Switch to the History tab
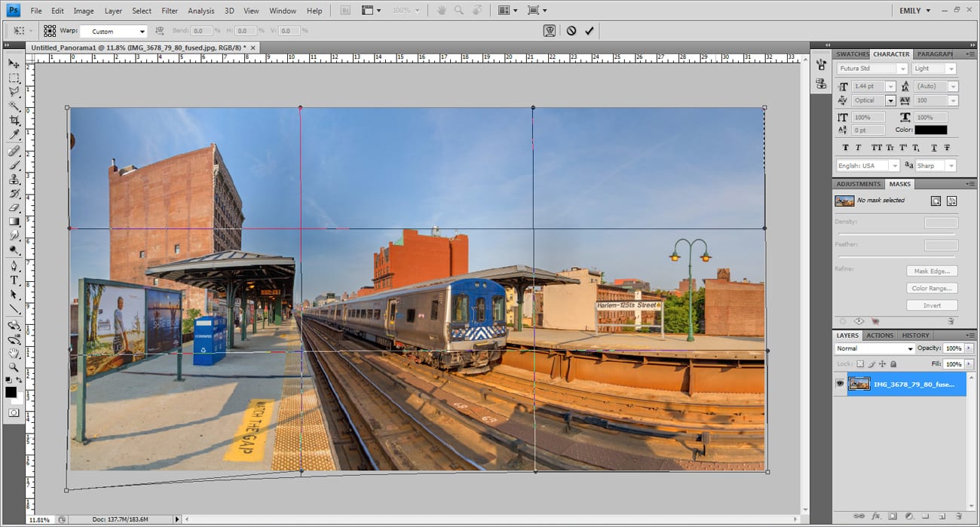The width and height of the screenshot is (980, 527). pos(915,336)
